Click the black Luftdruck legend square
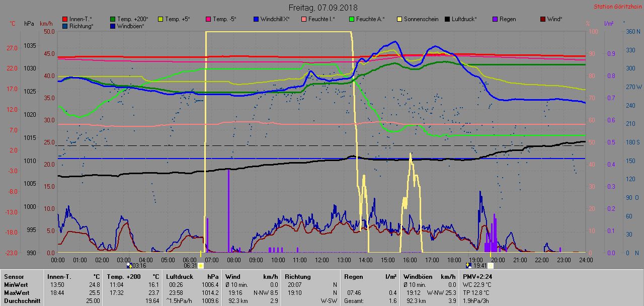 pyautogui.click(x=447, y=19)
